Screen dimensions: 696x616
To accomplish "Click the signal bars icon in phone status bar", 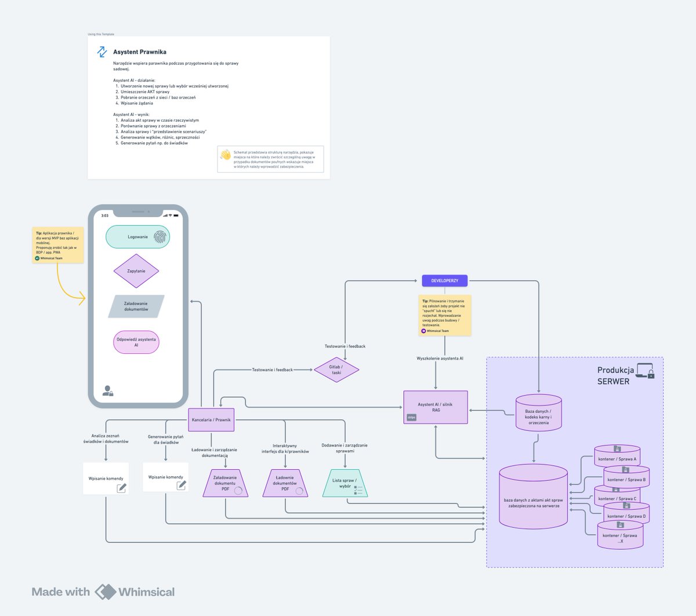I will 165,215.
